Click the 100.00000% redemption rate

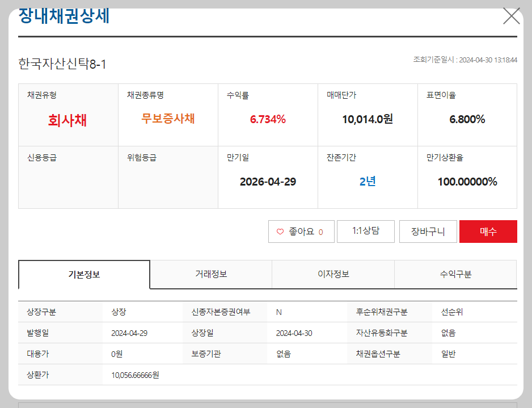click(x=467, y=182)
